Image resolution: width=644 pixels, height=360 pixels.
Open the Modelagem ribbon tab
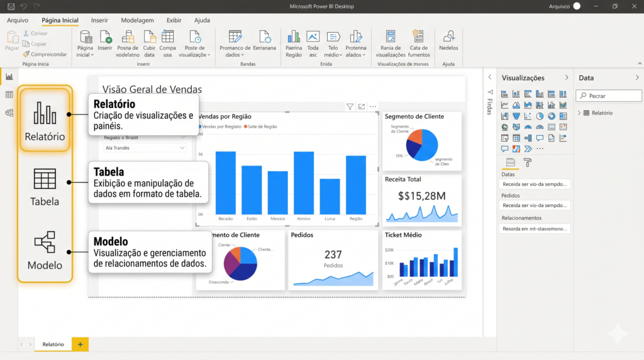[137, 20]
